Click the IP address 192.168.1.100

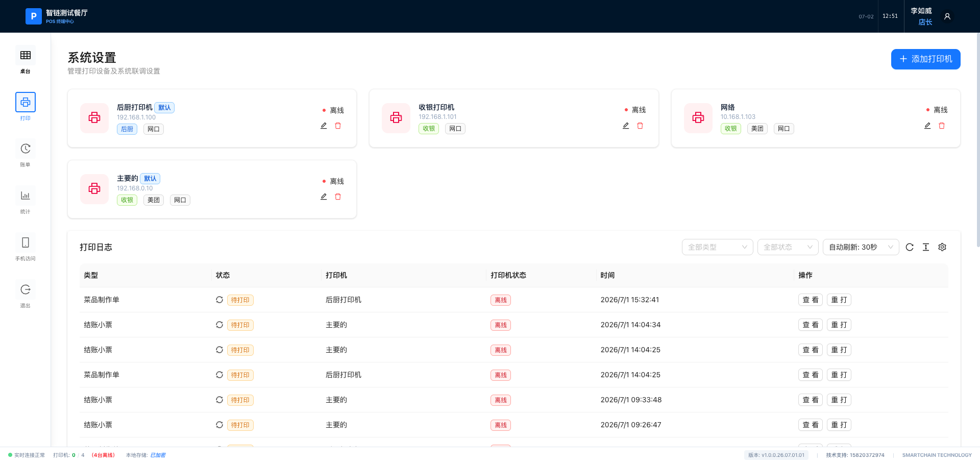[136, 117]
